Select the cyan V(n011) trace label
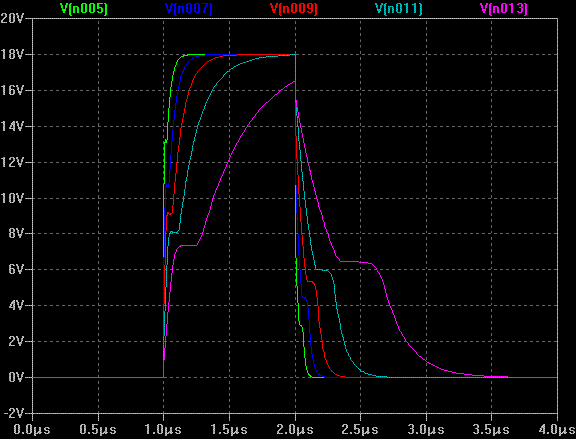576x439 pixels. point(399,8)
